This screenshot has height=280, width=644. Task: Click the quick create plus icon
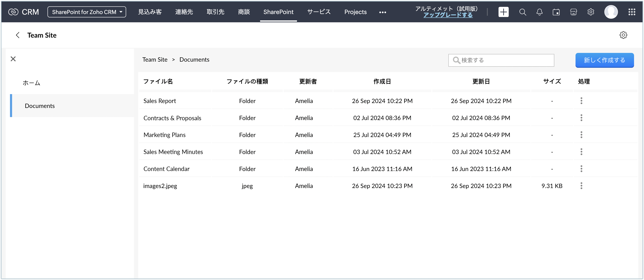[x=503, y=12]
